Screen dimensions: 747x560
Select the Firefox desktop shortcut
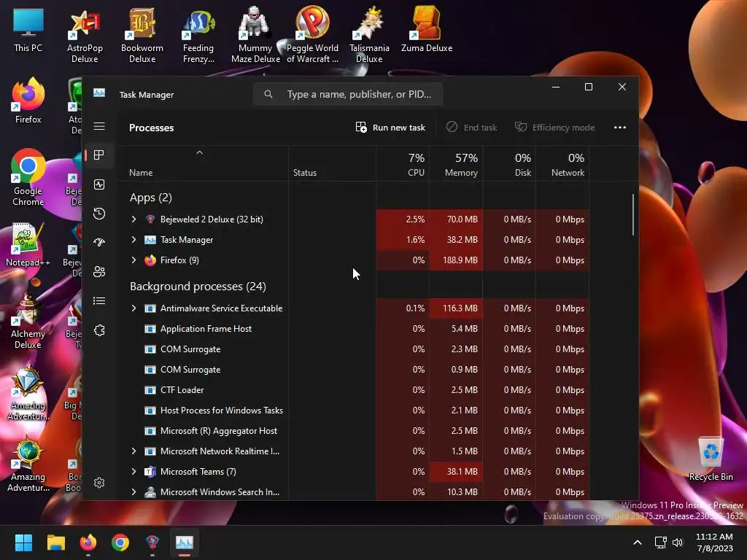click(28, 101)
